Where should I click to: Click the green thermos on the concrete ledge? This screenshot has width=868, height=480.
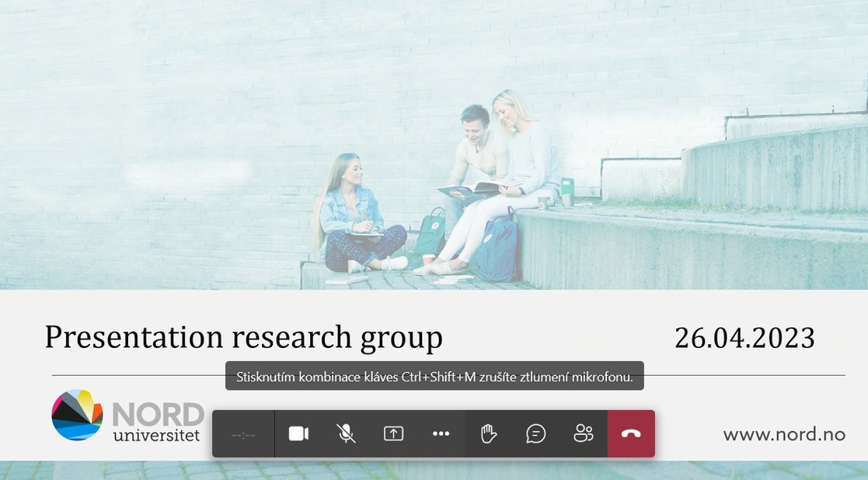click(x=567, y=192)
